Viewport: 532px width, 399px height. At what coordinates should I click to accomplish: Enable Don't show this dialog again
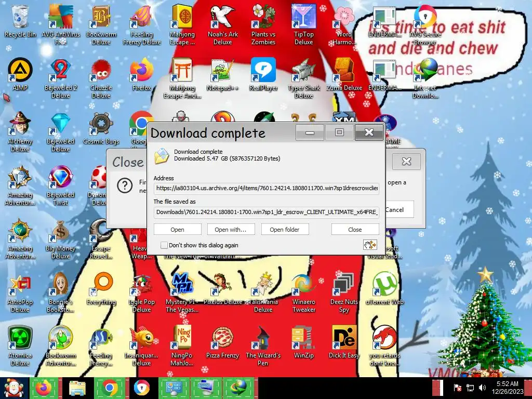coord(164,245)
